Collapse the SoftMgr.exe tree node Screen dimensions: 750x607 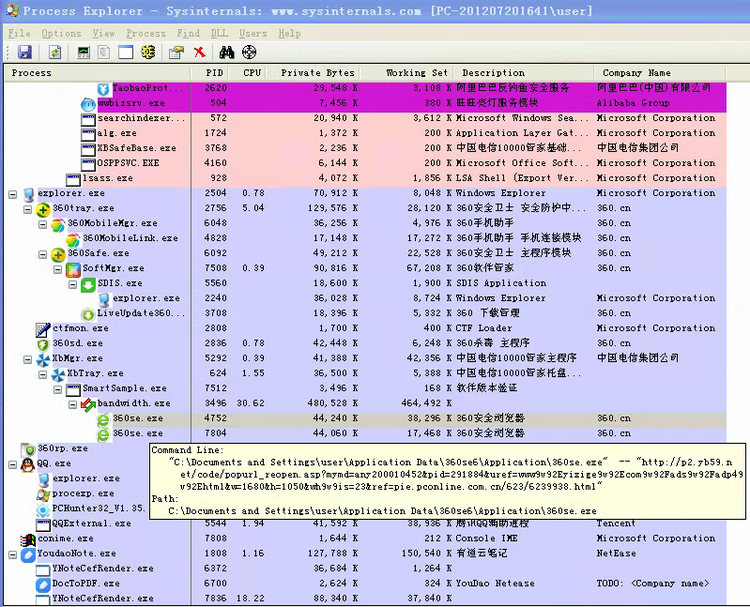pyautogui.click(x=58, y=269)
